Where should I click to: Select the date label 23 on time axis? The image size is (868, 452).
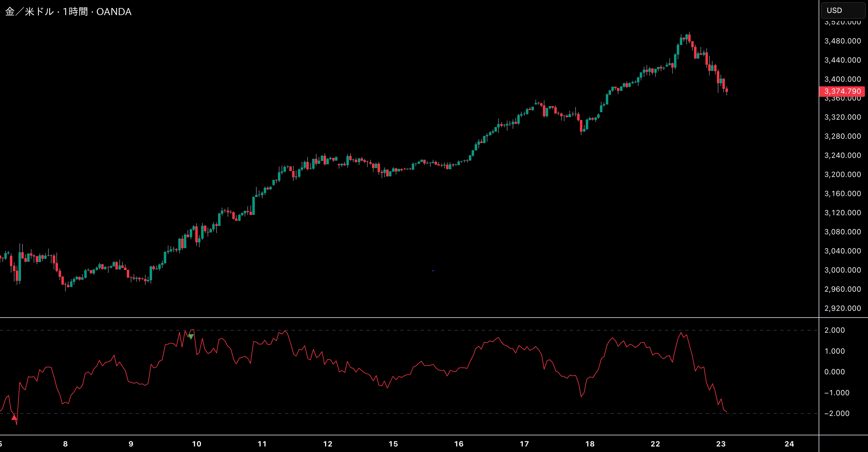[x=721, y=444]
